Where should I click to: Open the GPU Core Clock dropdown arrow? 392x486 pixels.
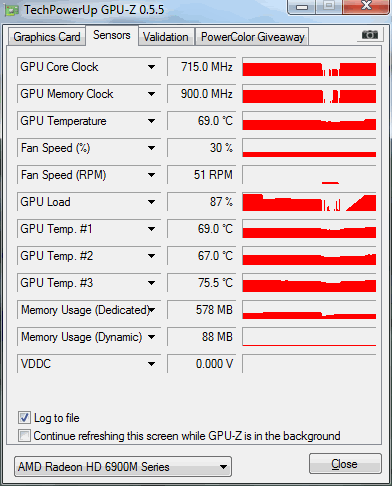pyautogui.click(x=151, y=67)
